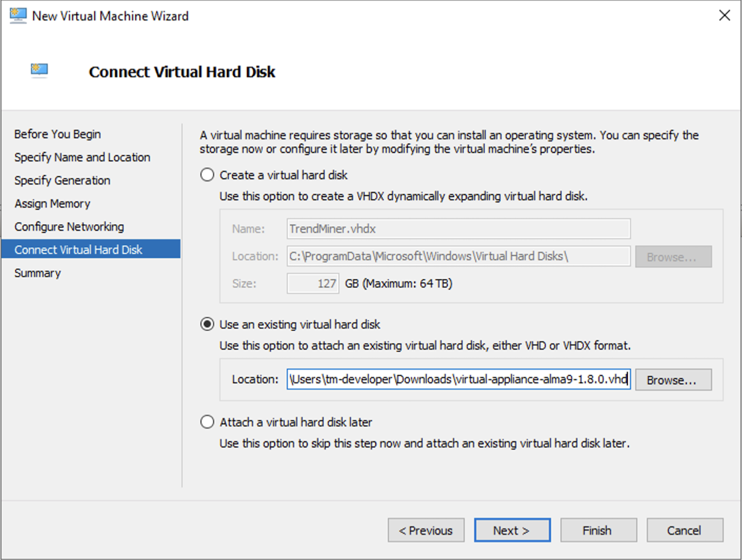Click the Next button
Viewport: 742px width, 560px height.
(x=512, y=530)
